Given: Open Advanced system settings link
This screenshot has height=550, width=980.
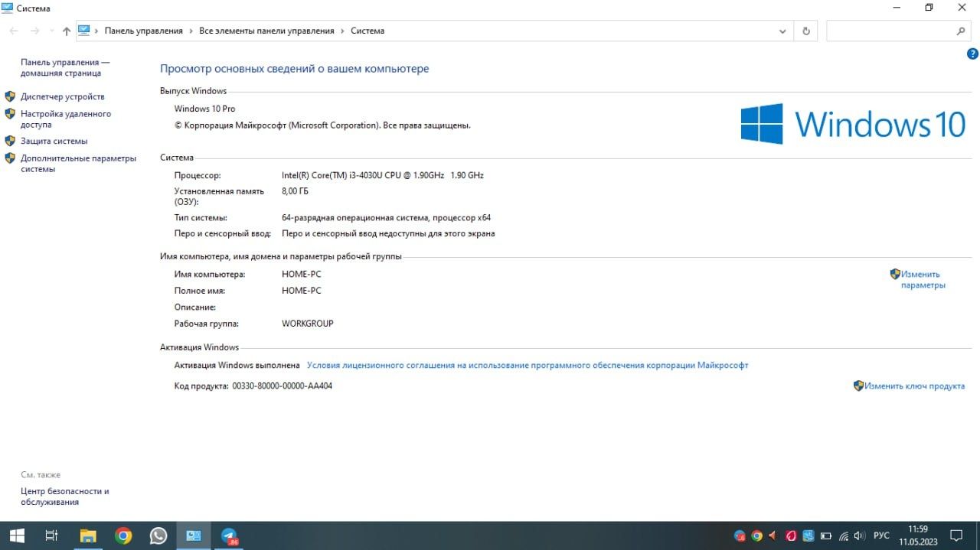Looking at the screenshot, I should (78, 164).
